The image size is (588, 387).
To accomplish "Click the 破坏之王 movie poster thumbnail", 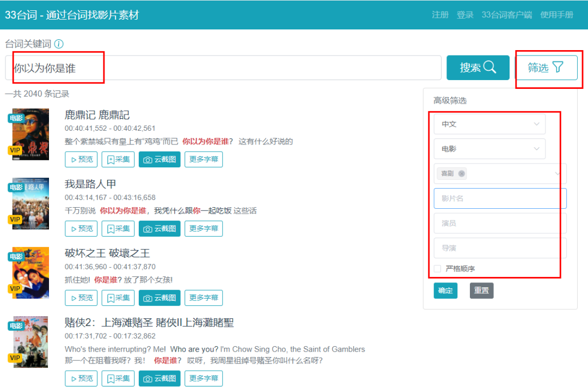I will point(30,273).
